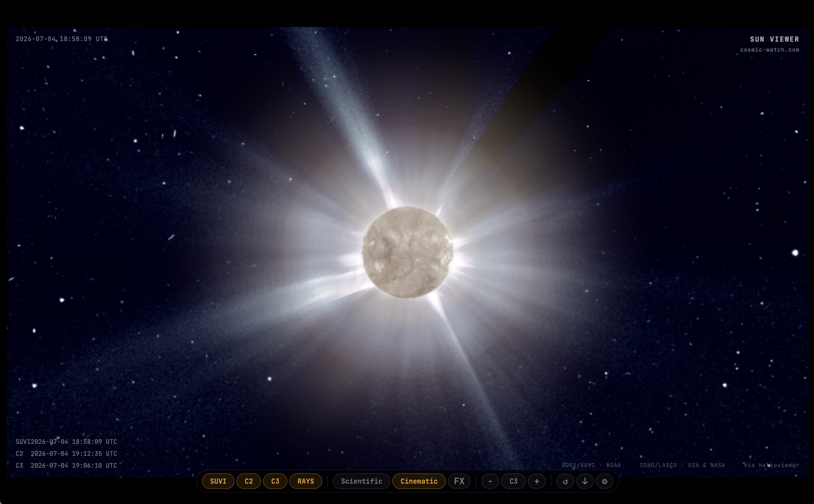The height and width of the screenshot is (504, 814).
Task: Click the refresh arrow icon
Action: coord(565,481)
